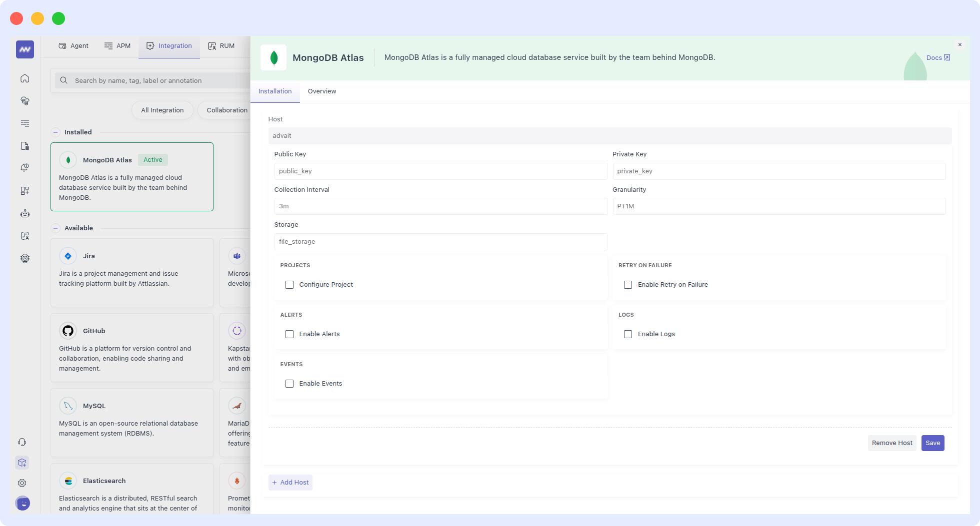Collapse the Available section
980x526 pixels.
(55, 228)
